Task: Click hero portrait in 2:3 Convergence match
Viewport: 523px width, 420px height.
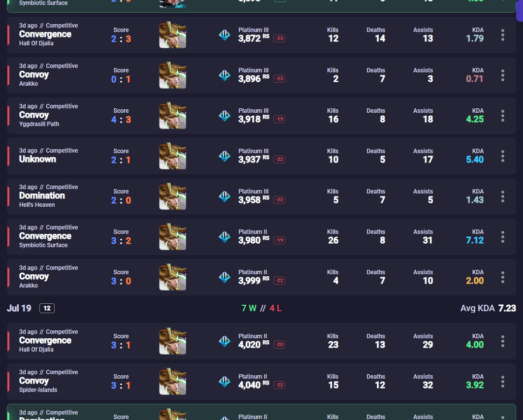Action: tap(172, 35)
